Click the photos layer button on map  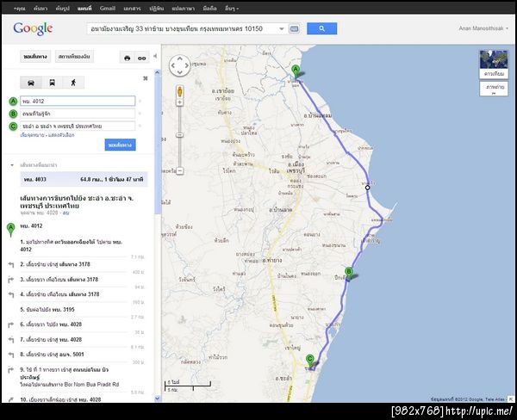(x=494, y=89)
